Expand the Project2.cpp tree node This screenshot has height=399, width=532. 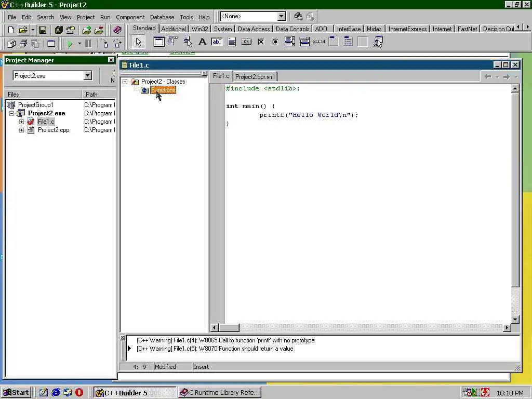coord(21,130)
